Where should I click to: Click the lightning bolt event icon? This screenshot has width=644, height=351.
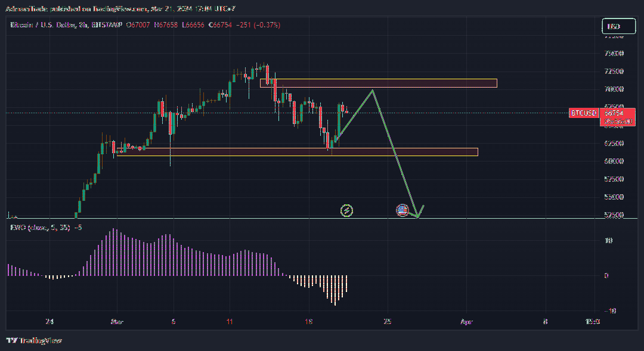click(x=346, y=211)
